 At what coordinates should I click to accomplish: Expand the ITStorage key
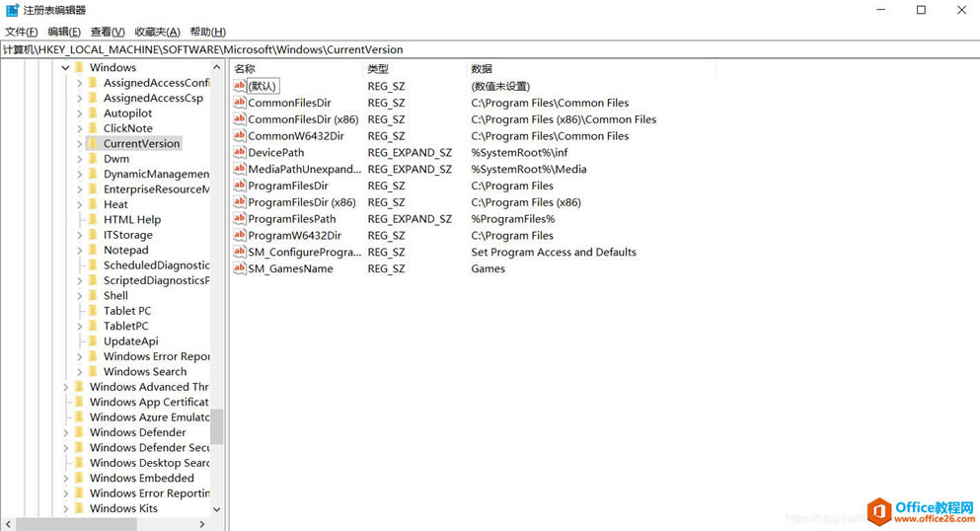pyautogui.click(x=79, y=235)
